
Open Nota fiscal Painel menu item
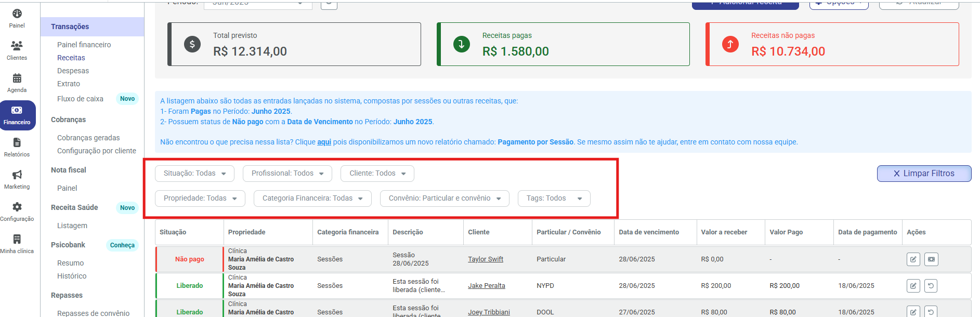point(67,188)
